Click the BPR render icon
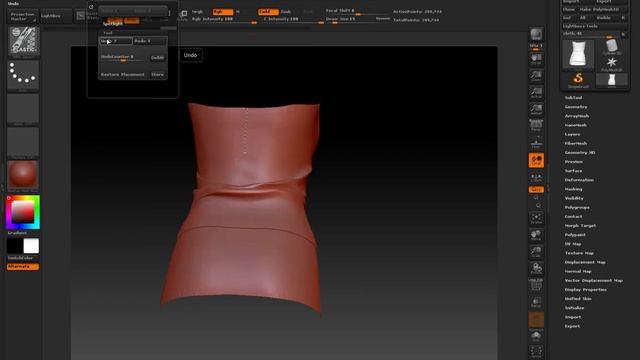Screen dimensions: 640x360 coord(536,34)
